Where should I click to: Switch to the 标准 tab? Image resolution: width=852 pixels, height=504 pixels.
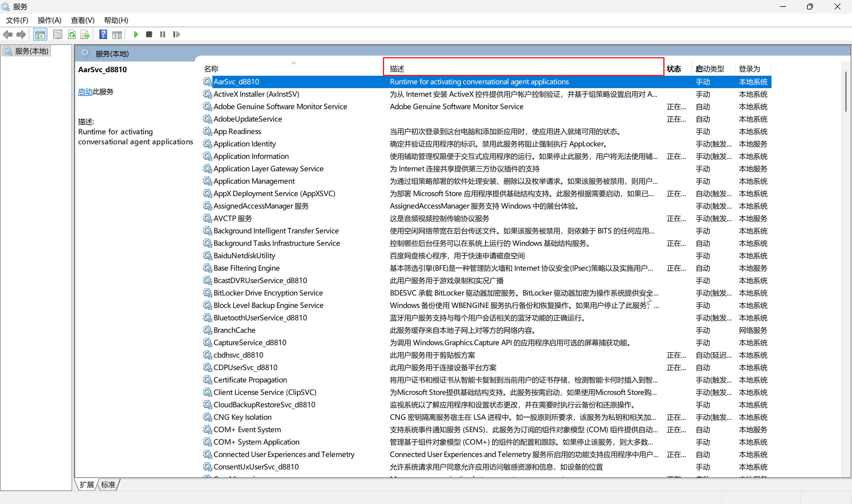click(108, 485)
